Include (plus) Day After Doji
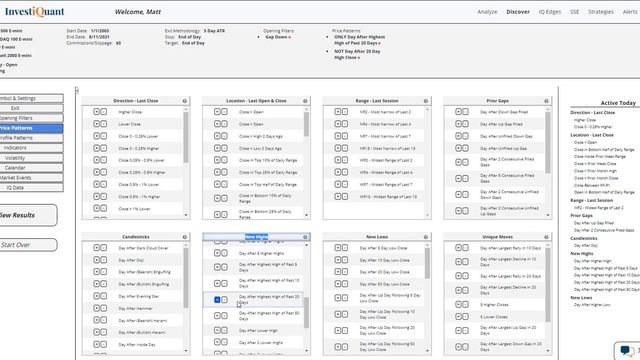The width and height of the screenshot is (640, 360). tap(96, 260)
